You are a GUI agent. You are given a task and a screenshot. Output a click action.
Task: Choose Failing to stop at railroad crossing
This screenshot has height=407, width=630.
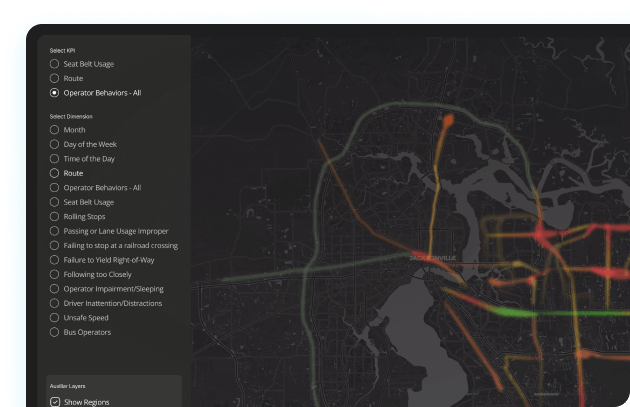pos(55,245)
